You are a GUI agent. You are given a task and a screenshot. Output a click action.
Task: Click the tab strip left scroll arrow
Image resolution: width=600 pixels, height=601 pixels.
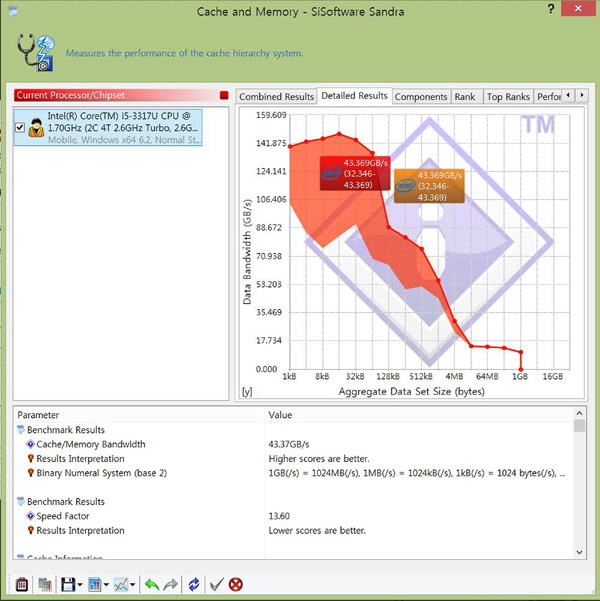[x=568, y=95]
